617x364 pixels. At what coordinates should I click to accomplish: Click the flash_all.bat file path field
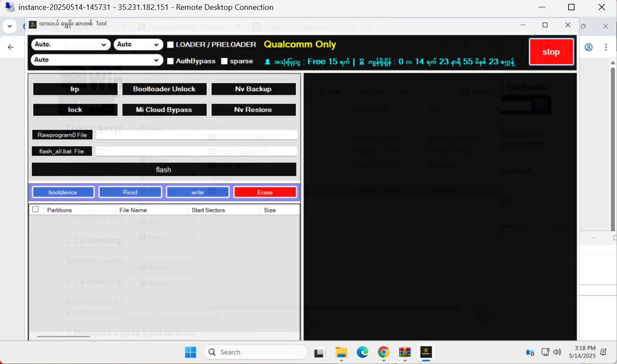(x=197, y=151)
